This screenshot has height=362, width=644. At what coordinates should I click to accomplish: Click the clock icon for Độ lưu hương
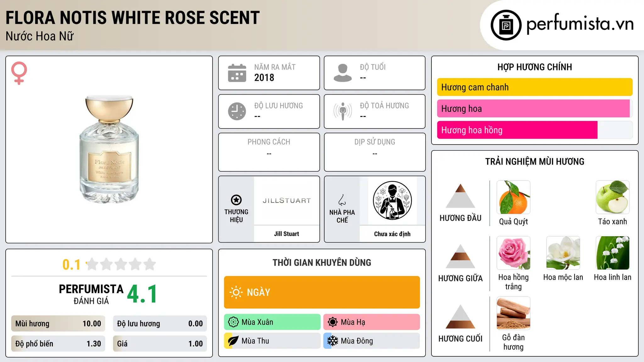(237, 111)
